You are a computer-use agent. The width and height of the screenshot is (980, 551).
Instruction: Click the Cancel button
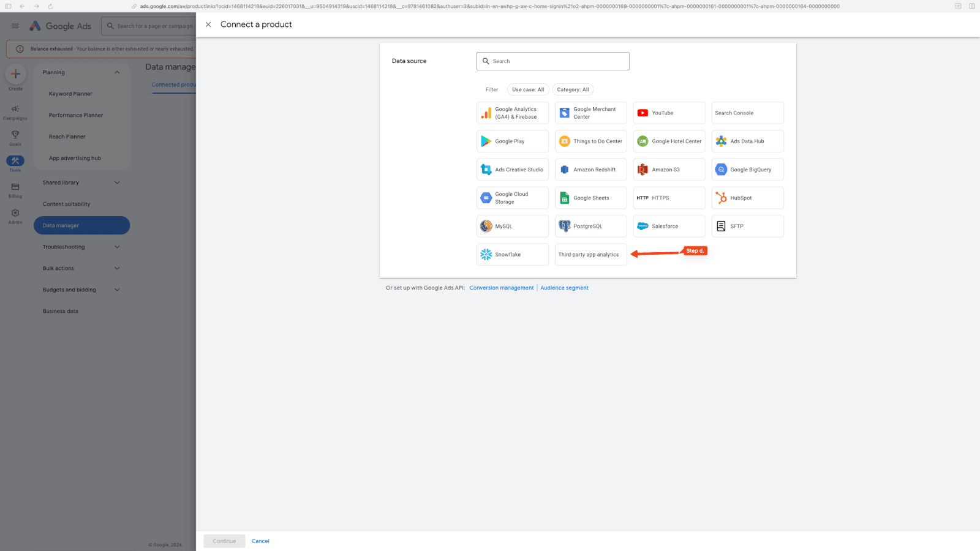(260, 541)
